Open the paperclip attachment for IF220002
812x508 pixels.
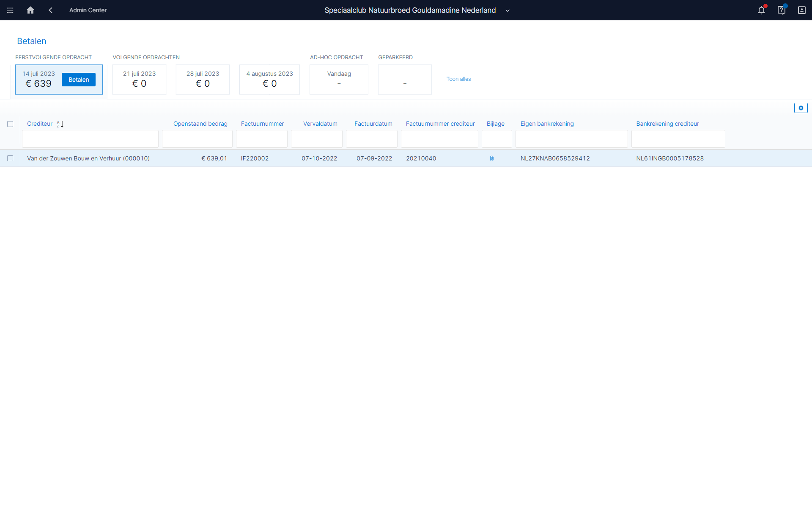coord(492,158)
